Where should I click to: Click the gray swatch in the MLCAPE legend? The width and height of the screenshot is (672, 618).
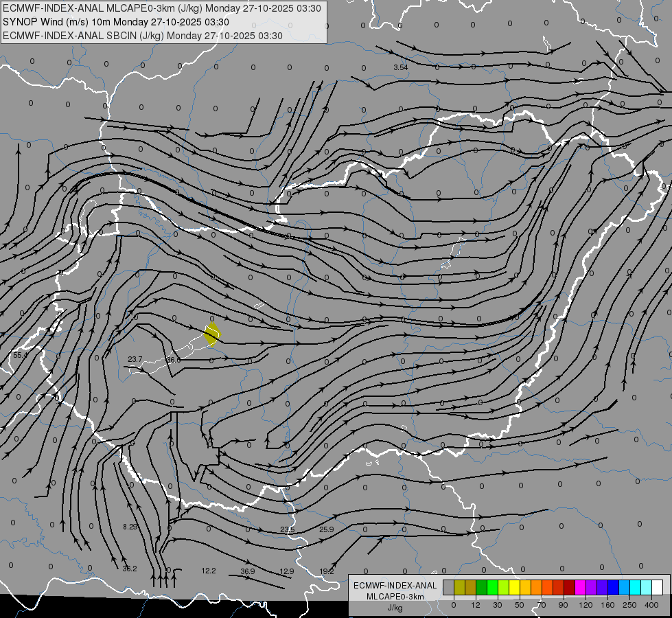tap(449, 587)
